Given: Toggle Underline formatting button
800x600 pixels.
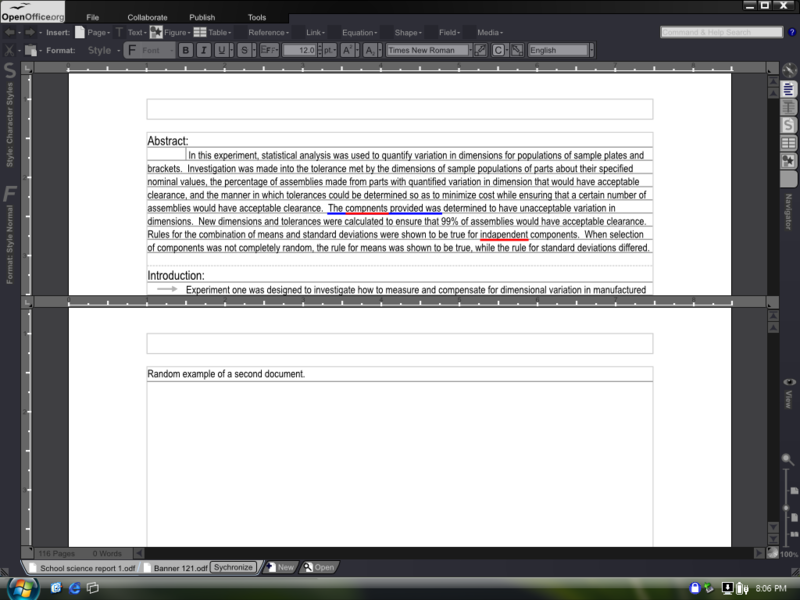Looking at the screenshot, I should pyautogui.click(x=221, y=50).
